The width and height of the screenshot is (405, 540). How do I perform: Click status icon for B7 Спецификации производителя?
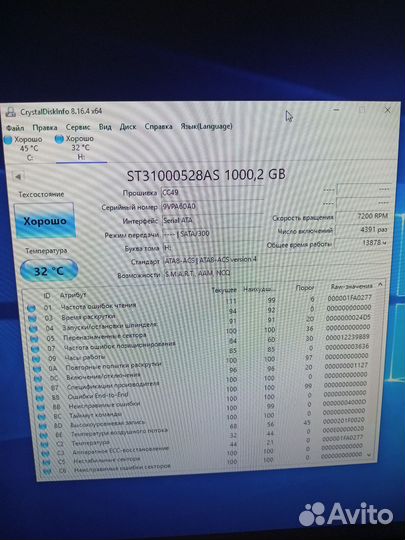[x=39, y=388]
